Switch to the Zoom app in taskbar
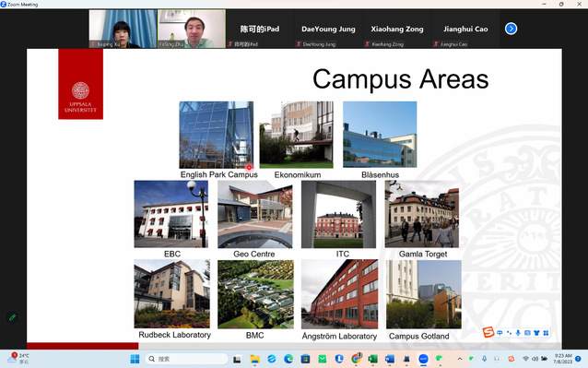Screen dimensions: 588x368 [x=423, y=359]
